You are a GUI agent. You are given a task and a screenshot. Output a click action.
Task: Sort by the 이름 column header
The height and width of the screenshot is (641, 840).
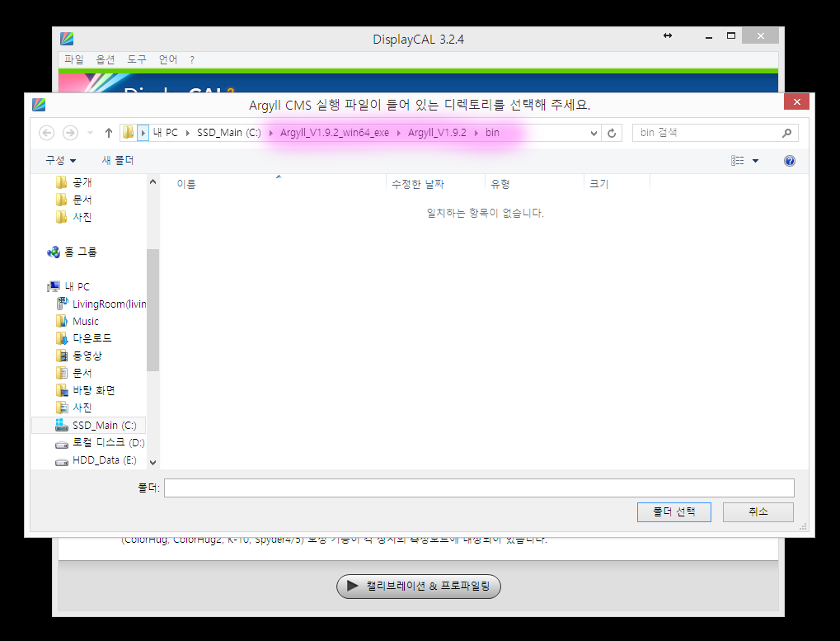(186, 184)
